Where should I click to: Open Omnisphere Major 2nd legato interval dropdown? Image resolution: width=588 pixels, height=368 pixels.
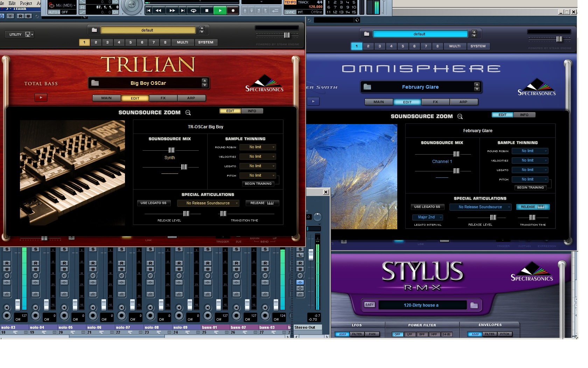pyautogui.click(x=428, y=217)
